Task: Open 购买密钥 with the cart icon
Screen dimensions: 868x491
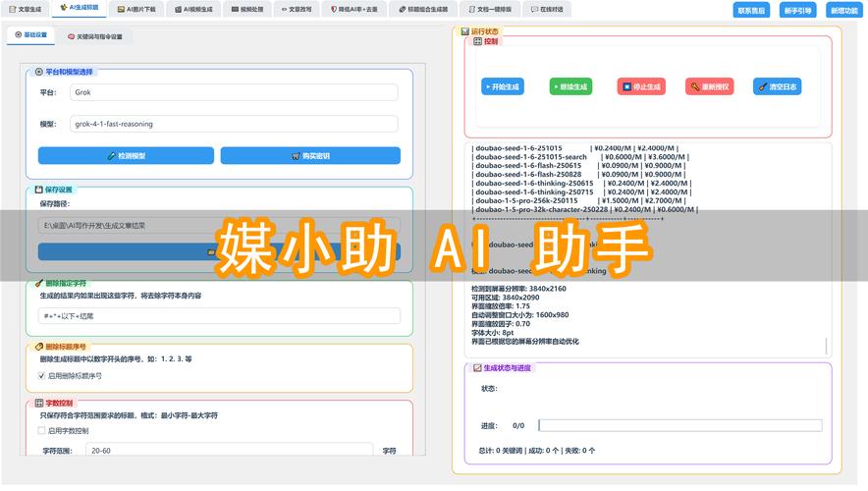Action: point(310,155)
